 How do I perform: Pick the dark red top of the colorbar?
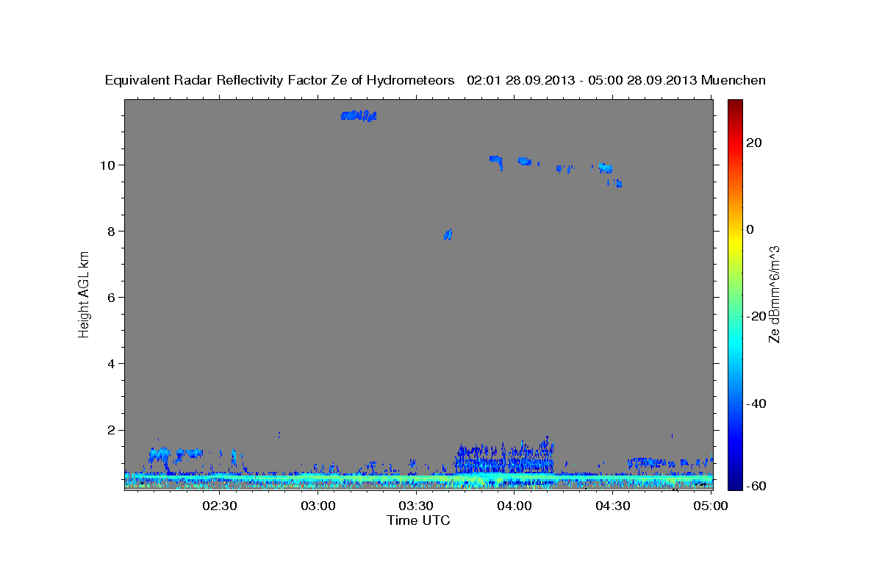[735, 104]
